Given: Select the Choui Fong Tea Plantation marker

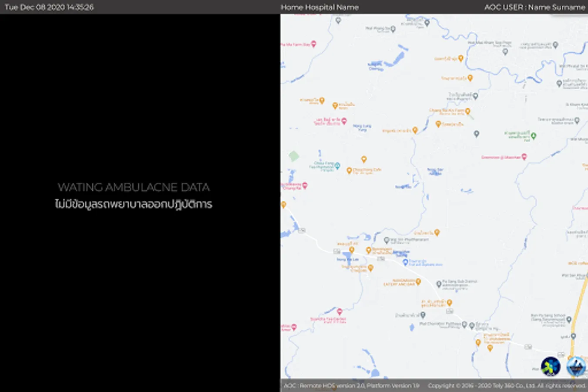Looking at the screenshot, I should (x=337, y=166).
